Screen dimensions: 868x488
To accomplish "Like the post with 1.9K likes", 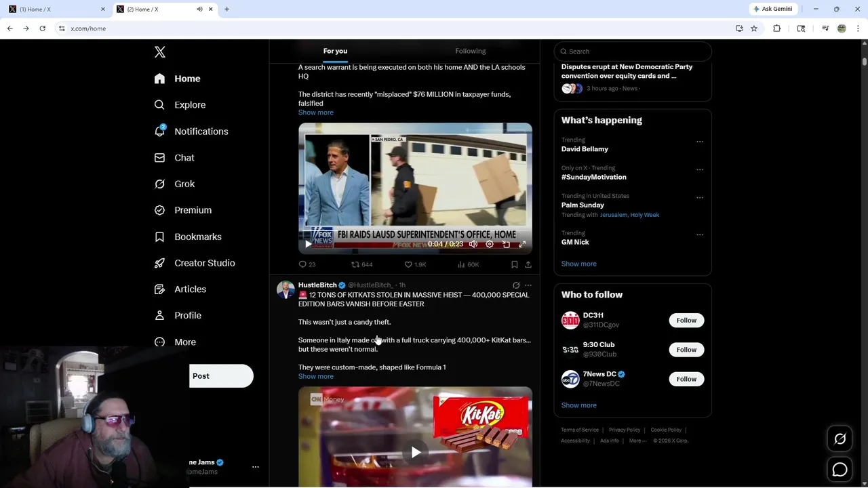I will [x=415, y=264].
